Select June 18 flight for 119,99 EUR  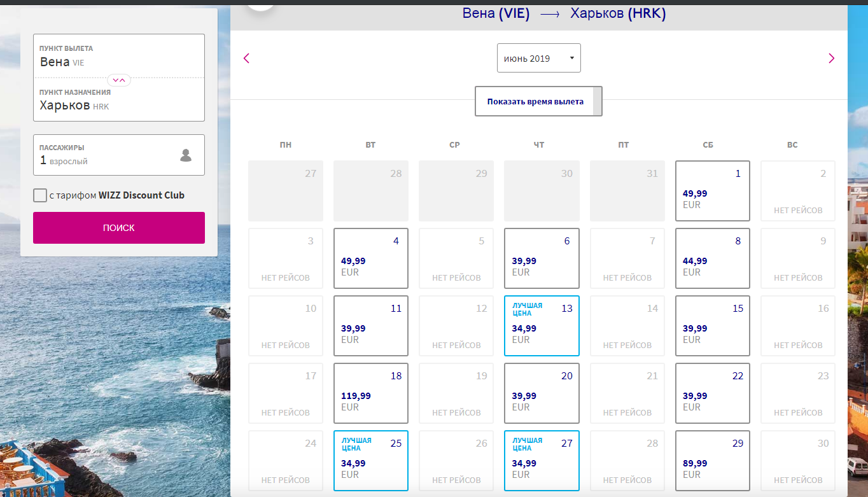(371, 393)
